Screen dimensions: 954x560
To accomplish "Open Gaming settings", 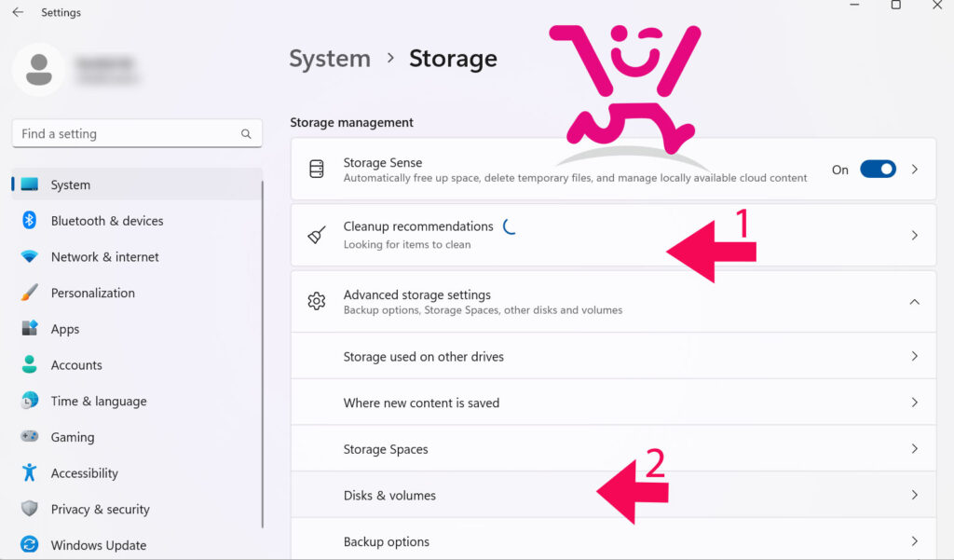I will coord(137,436).
